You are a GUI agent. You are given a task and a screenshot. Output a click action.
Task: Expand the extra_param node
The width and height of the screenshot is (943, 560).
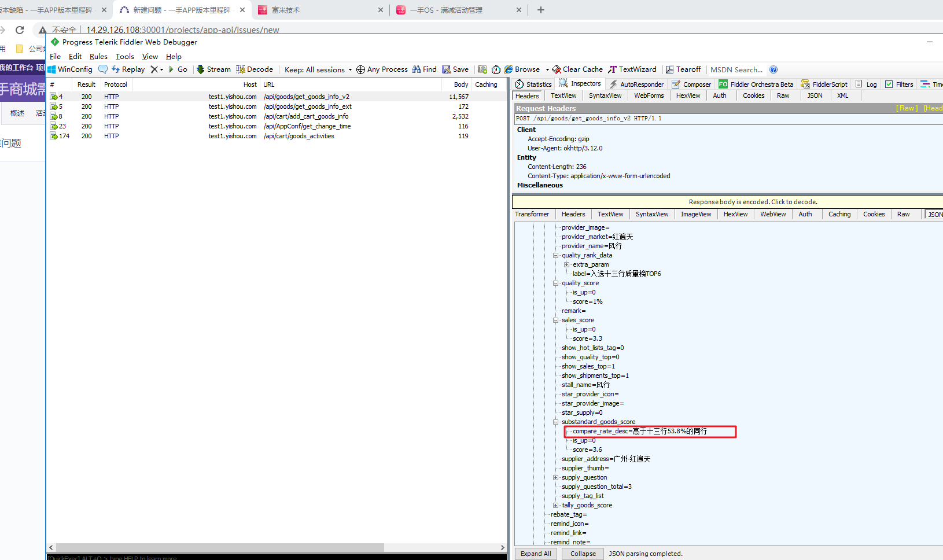click(x=567, y=264)
